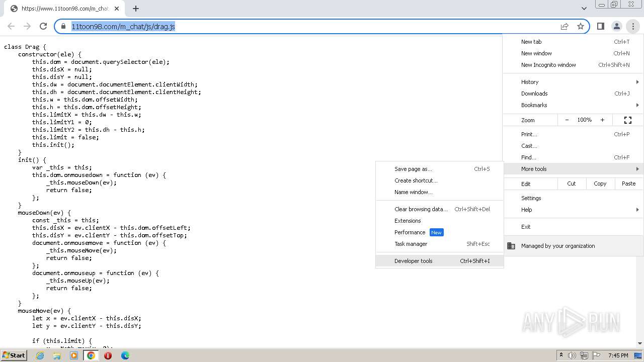Click the lock icon in the address bar
Image resolution: width=644 pixels, height=362 pixels.
[x=63, y=26]
